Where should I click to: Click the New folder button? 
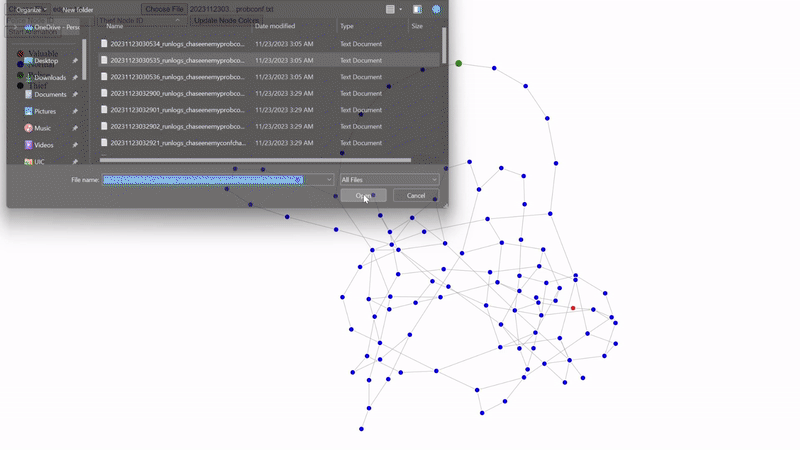(78, 10)
